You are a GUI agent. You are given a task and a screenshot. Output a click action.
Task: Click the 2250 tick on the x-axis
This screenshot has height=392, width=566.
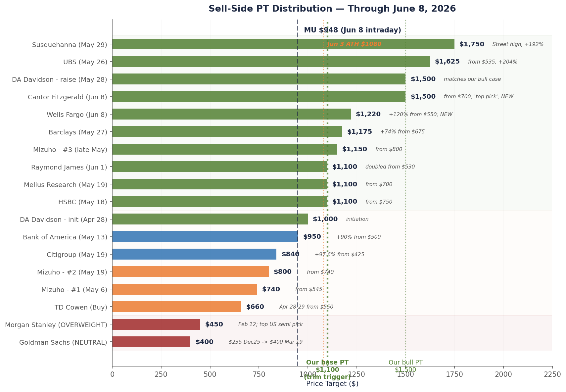(552, 374)
